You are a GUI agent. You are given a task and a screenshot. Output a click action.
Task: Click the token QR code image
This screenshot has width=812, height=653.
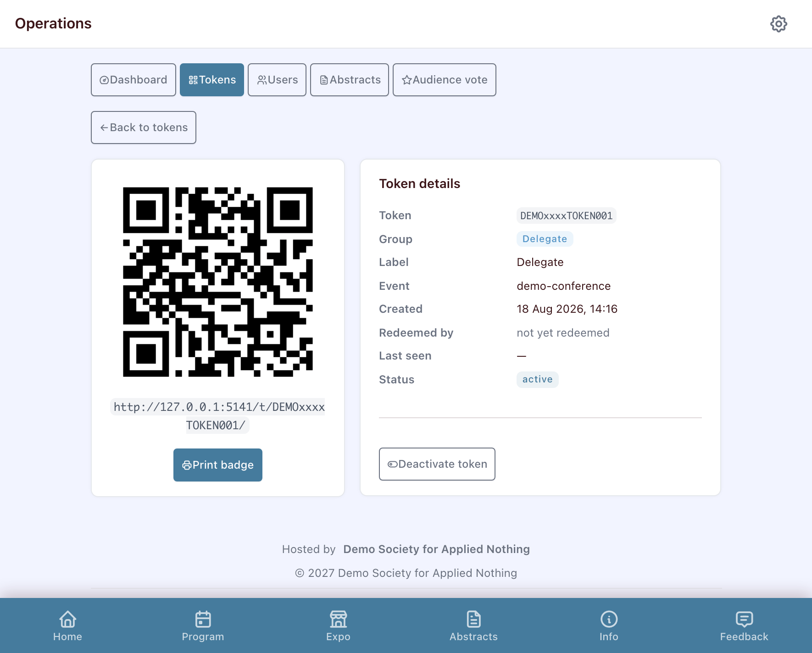pos(218,282)
